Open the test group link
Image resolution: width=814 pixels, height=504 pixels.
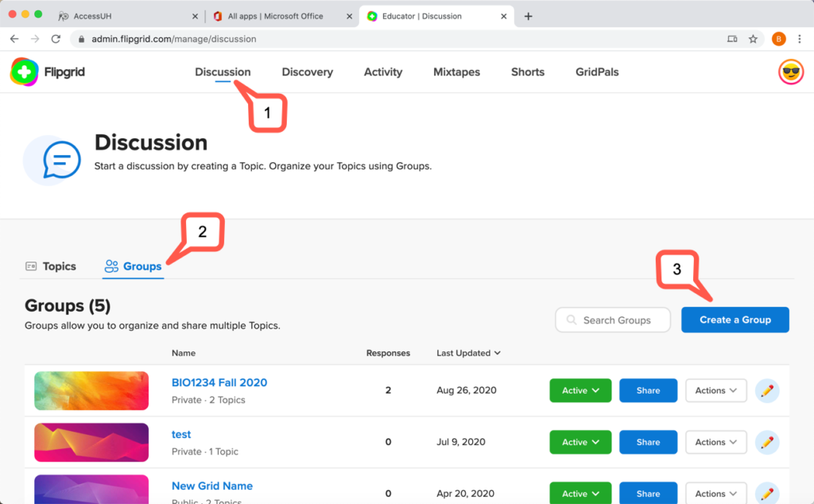(181, 434)
